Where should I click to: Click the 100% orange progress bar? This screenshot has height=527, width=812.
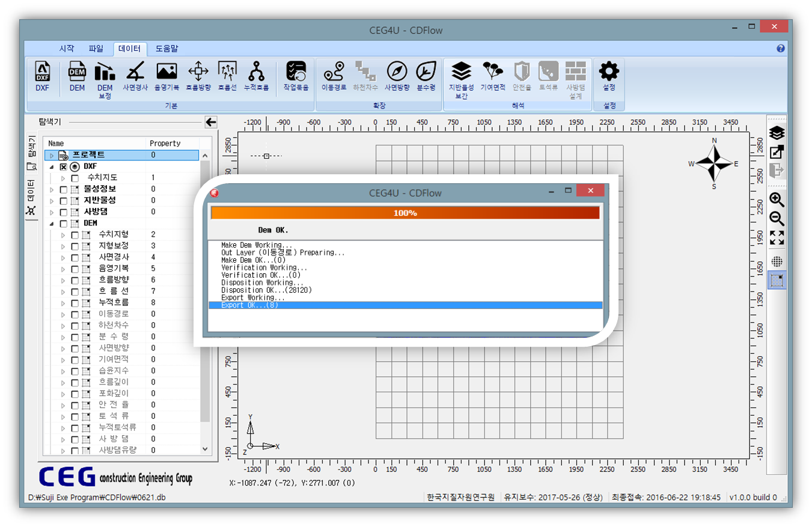405,213
